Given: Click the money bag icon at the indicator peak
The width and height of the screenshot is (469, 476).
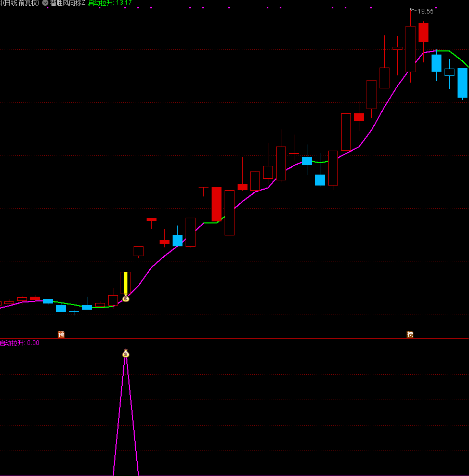Looking at the screenshot, I should [125, 353].
